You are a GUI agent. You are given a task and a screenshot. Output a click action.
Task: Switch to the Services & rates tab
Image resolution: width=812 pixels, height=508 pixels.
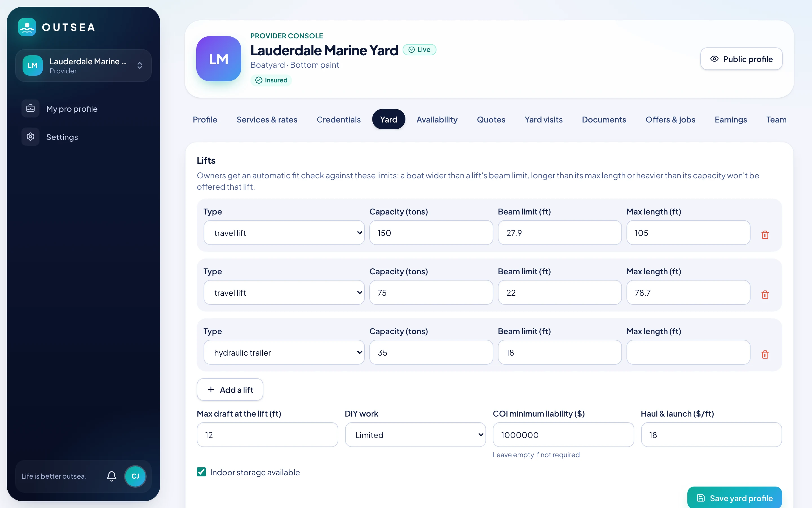click(x=267, y=120)
